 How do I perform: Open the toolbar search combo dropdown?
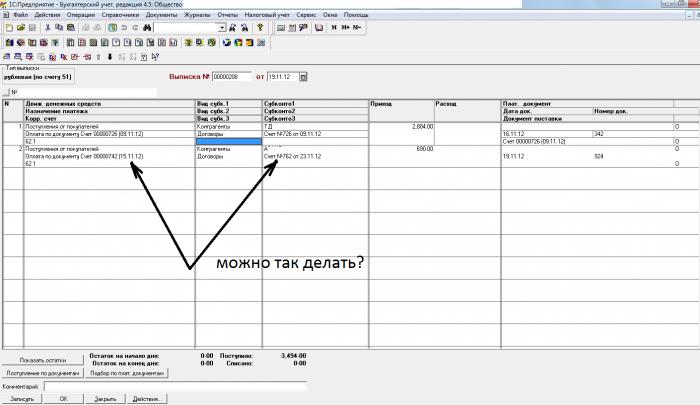[x=222, y=28]
